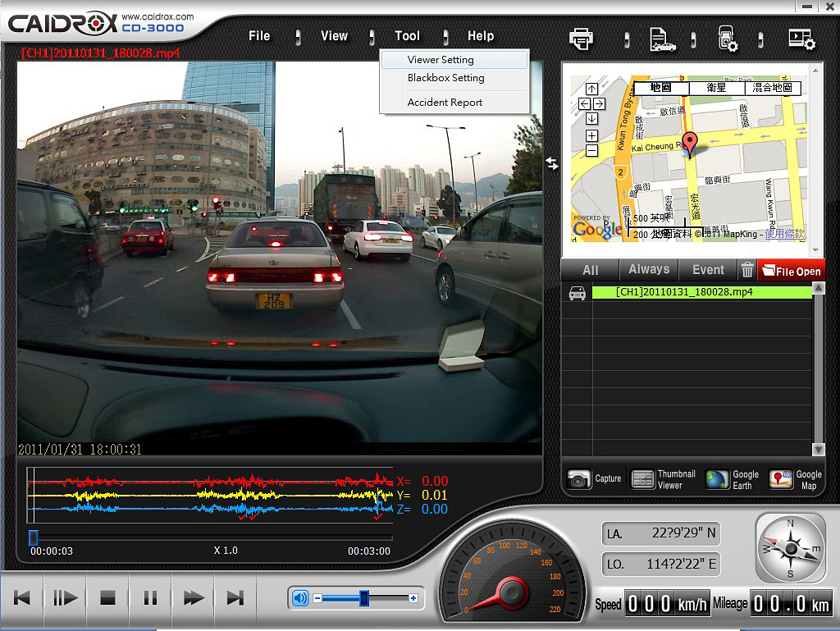The image size is (840, 631).
Task: Click the volume slider handle
Action: [x=364, y=598]
